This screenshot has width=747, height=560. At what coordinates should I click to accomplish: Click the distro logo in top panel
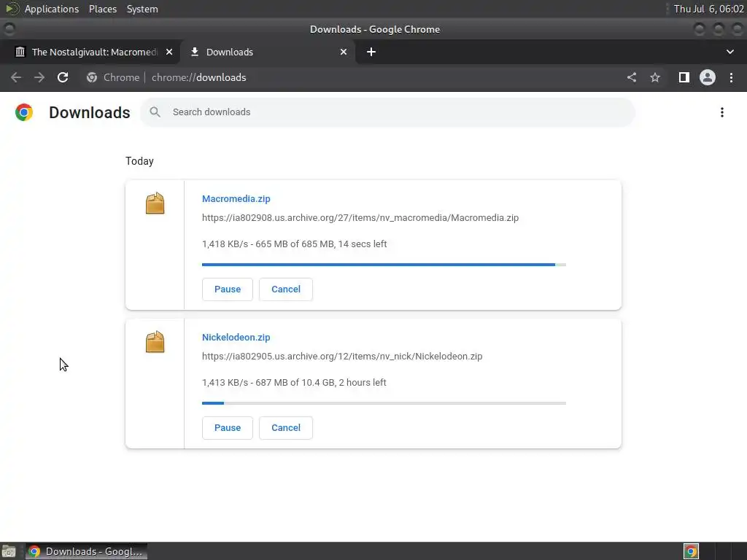12,9
